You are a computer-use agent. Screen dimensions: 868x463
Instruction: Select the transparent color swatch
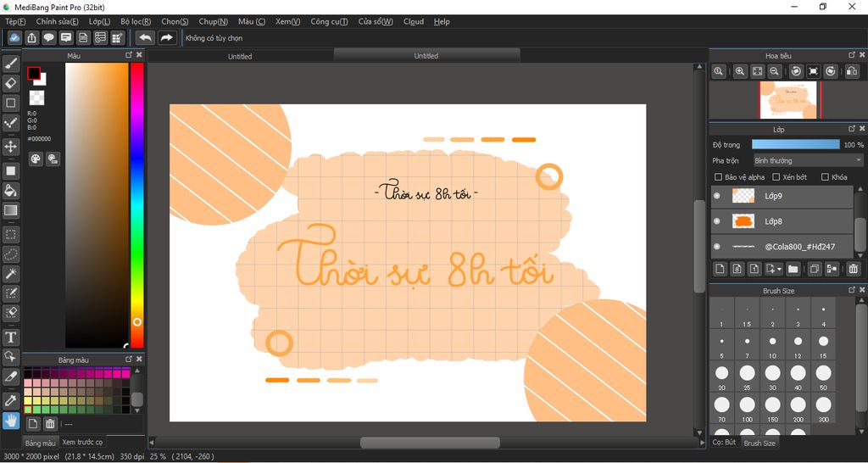[x=36, y=98]
